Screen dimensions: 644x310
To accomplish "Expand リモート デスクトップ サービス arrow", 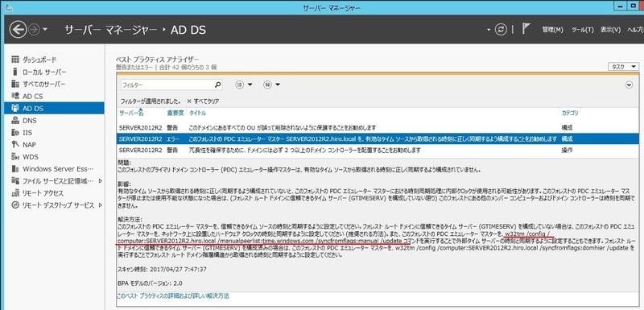I will pyautogui.click(x=100, y=205).
